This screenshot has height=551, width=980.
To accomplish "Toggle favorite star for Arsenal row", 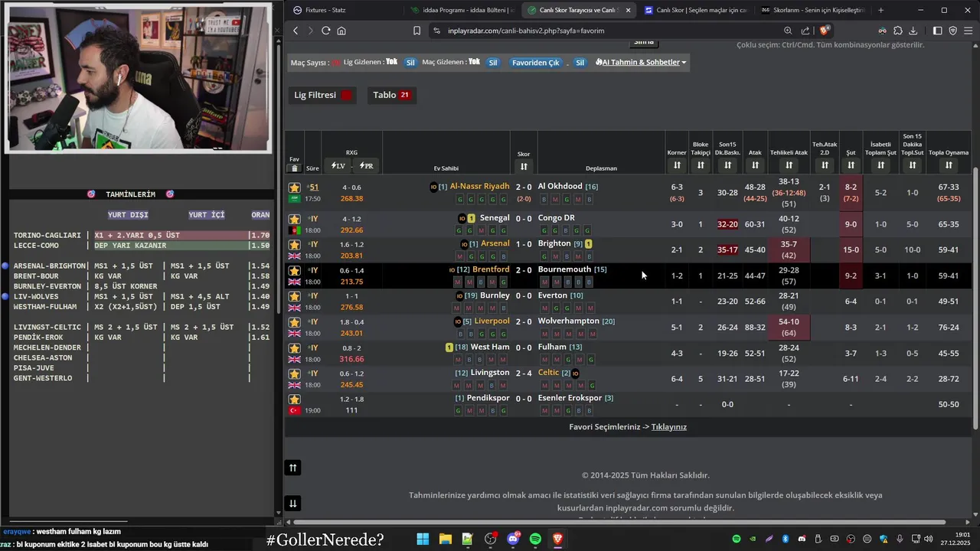I will click(294, 245).
